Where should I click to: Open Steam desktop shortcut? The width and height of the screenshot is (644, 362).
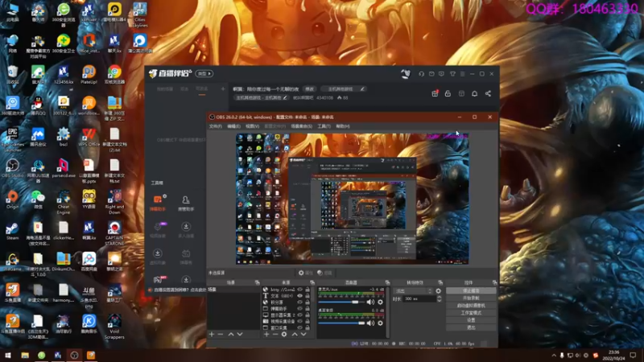tap(12, 231)
